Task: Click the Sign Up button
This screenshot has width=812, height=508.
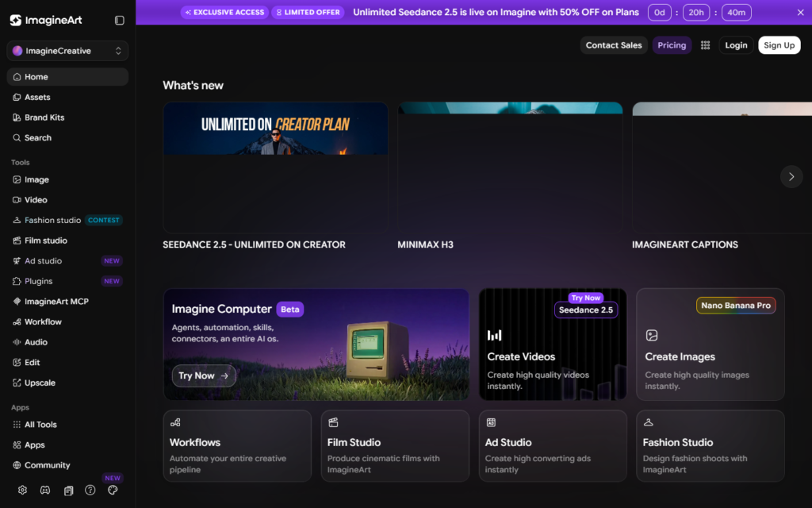Action: pyautogui.click(x=779, y=45)
